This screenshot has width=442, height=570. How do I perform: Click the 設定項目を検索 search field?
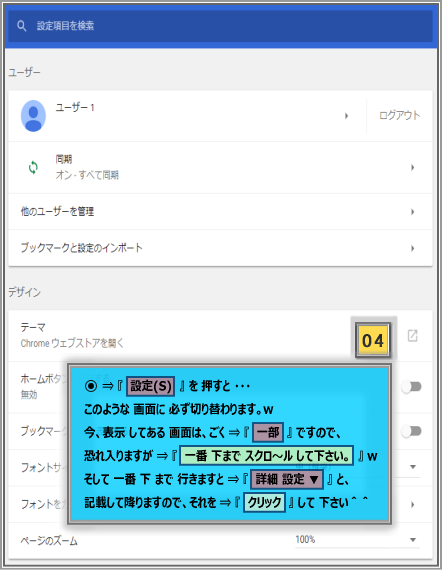pos(220,26)
